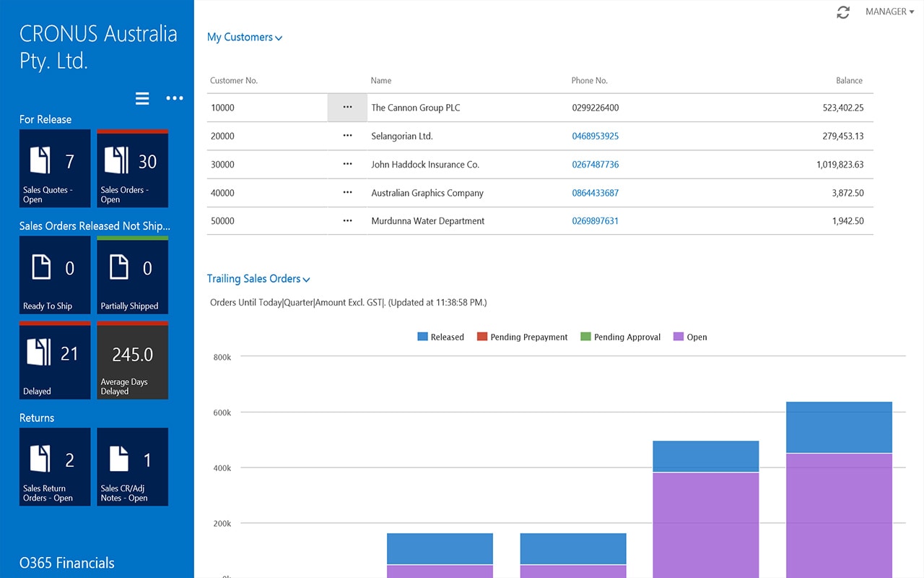Screen dimensions: 924x578
Task: Sort by the Customer No. column header
Action: (234, 81)
